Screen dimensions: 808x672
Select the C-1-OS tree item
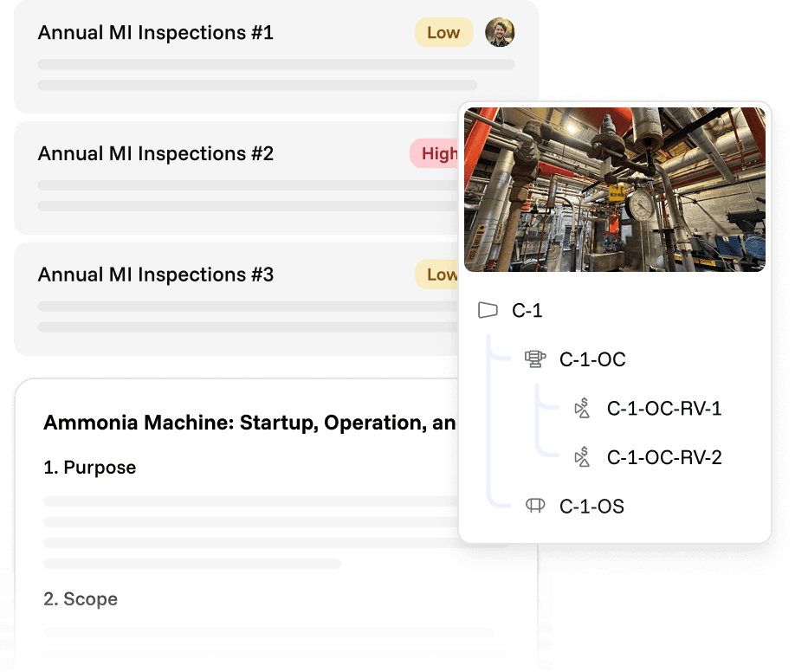pos(591,506)
